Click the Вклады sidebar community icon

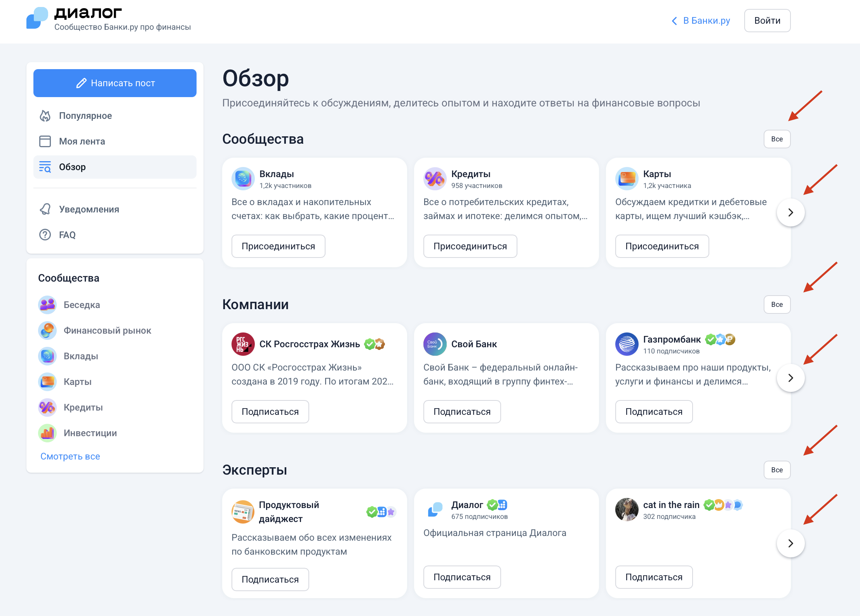coord(47,356)
